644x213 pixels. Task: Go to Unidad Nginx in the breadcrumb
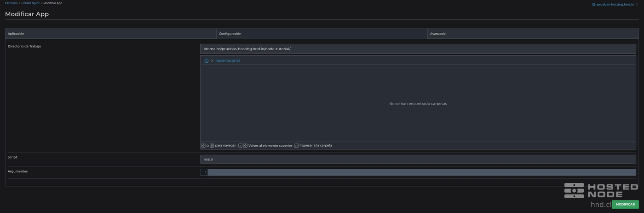click(30, 3)
